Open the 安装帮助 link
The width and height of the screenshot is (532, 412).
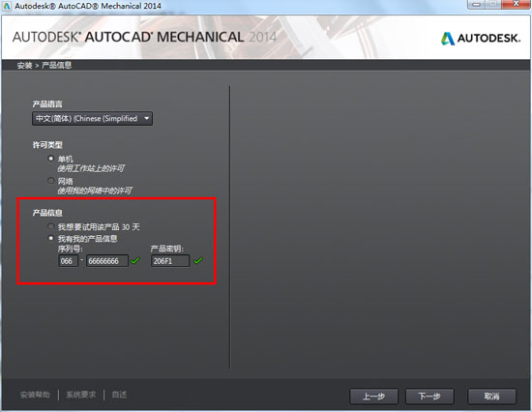[x=35, y=395]
